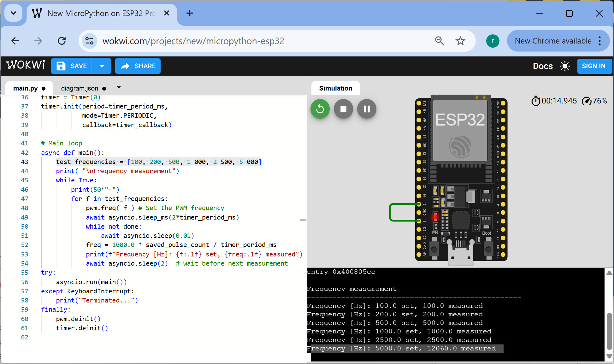This screenshot has height=364, width=614.
Task: Click the "while not done:" line
Action: [x=114, y=226]
